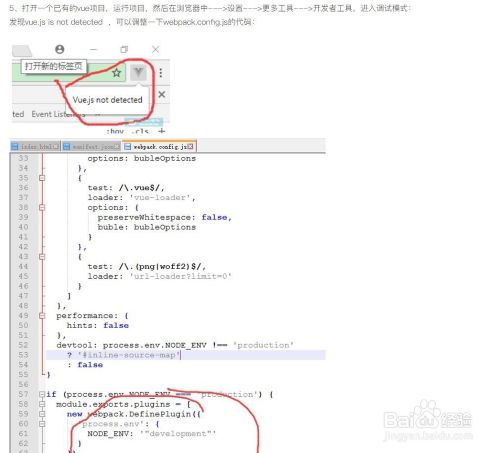Toggle the :hov element state option
The height and width of the screenshot is (453, 500).
pos(115,131)
